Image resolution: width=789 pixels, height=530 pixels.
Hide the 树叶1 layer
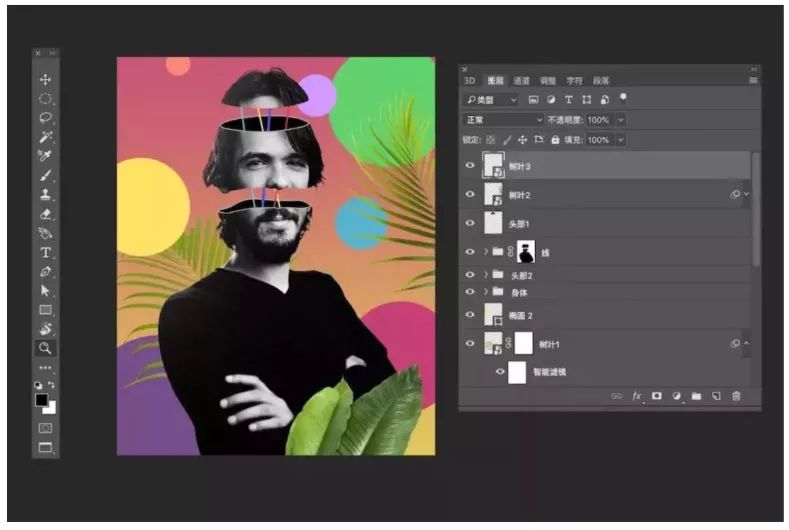click(x=470, y=344)
